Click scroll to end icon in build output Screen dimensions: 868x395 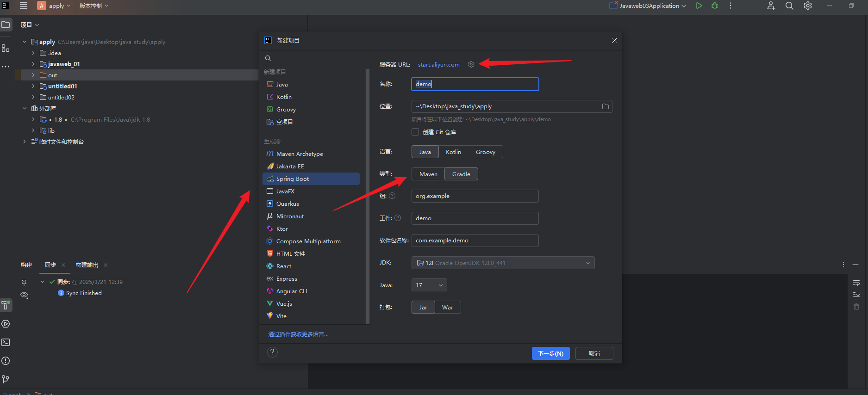[x=856, y=295]
